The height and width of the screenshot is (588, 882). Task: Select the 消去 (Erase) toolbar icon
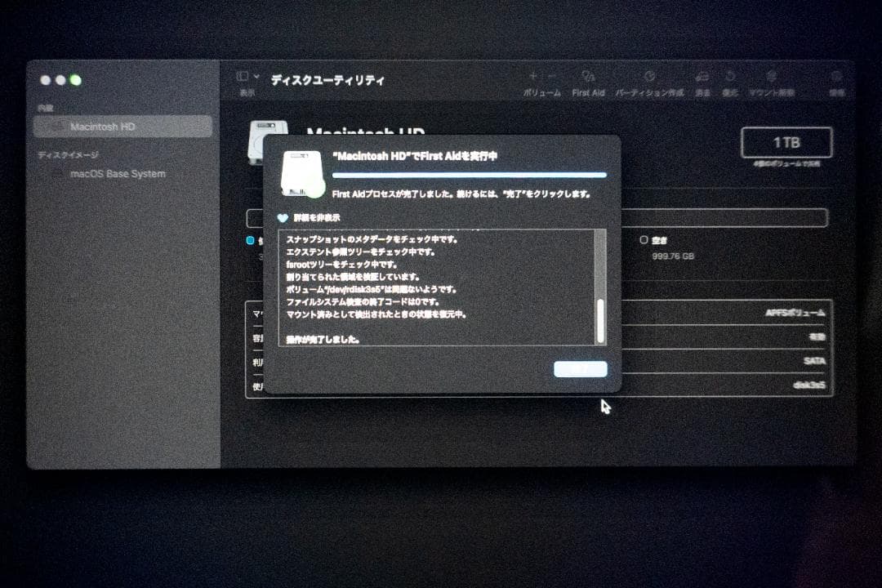[x=701, y=78]
